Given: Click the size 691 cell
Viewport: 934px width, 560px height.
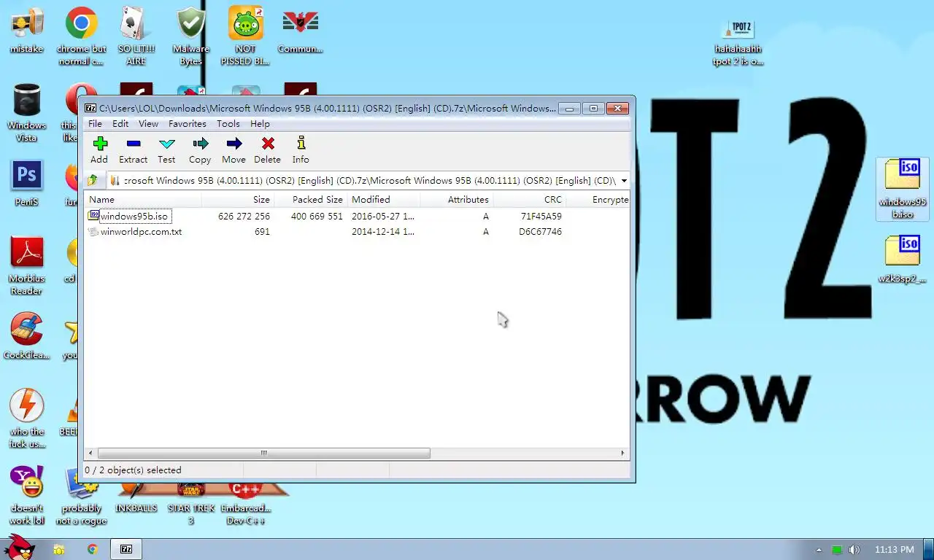Looking at the screenshot, I should (x=262, y=232).
